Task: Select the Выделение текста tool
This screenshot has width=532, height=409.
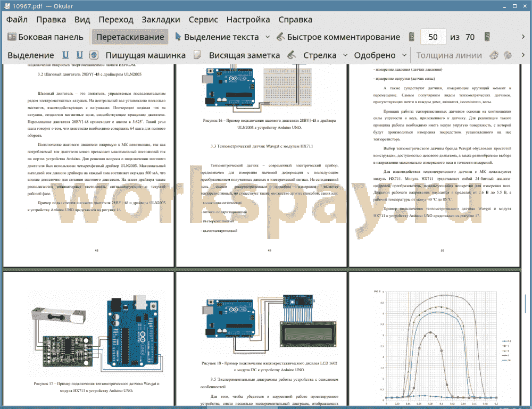Action: tap(217, 37)
